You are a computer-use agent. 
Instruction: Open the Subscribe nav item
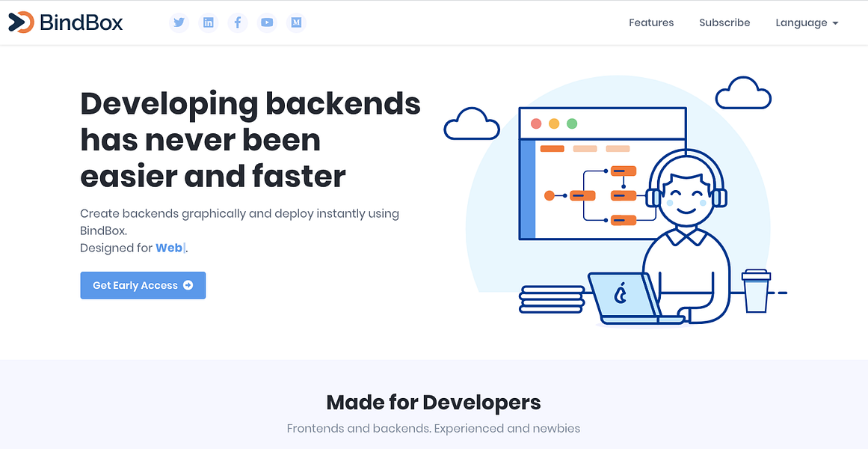(x=724, y=22)
